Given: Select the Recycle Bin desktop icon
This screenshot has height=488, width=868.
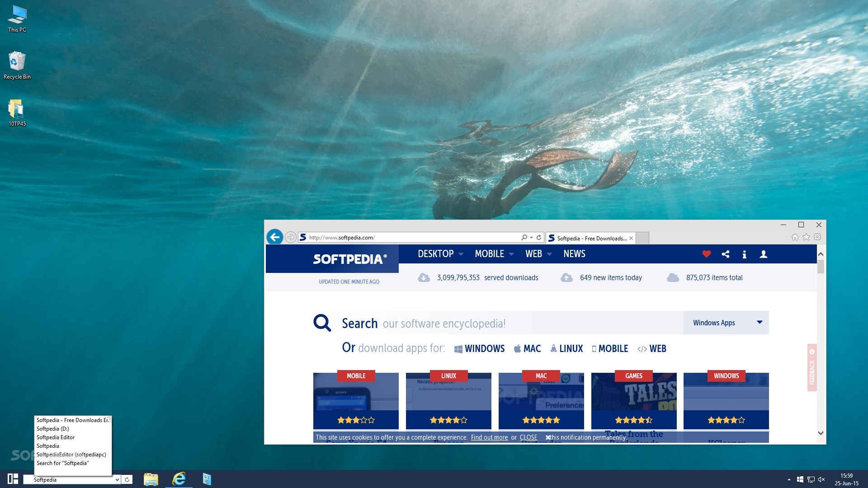Looking at the screenshot, I should click(17, 66).
